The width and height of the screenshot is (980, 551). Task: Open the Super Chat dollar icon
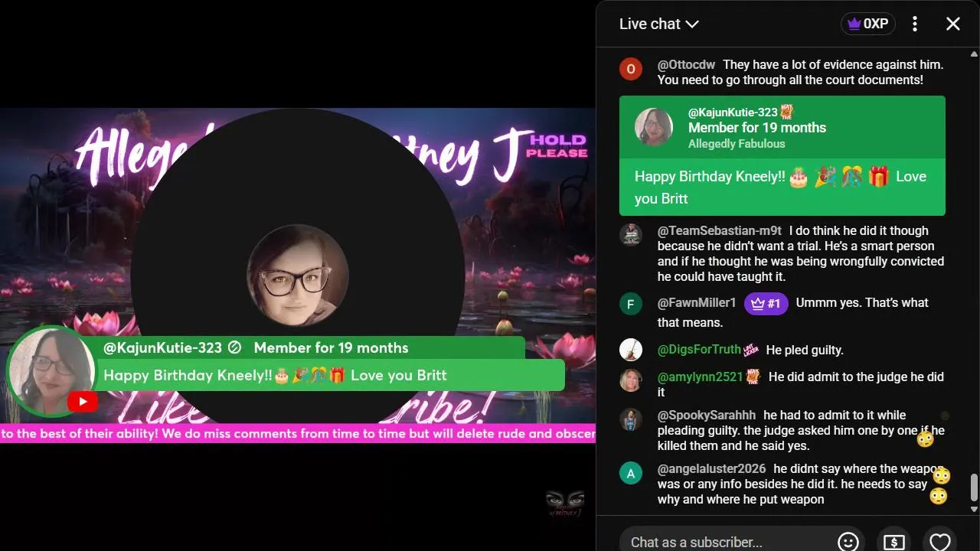tap(894, 542)
